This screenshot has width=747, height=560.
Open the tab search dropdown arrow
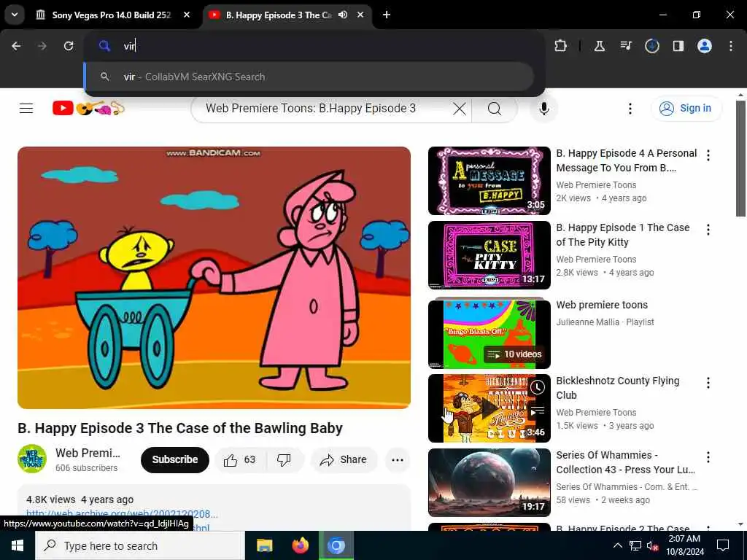point(15,15)
